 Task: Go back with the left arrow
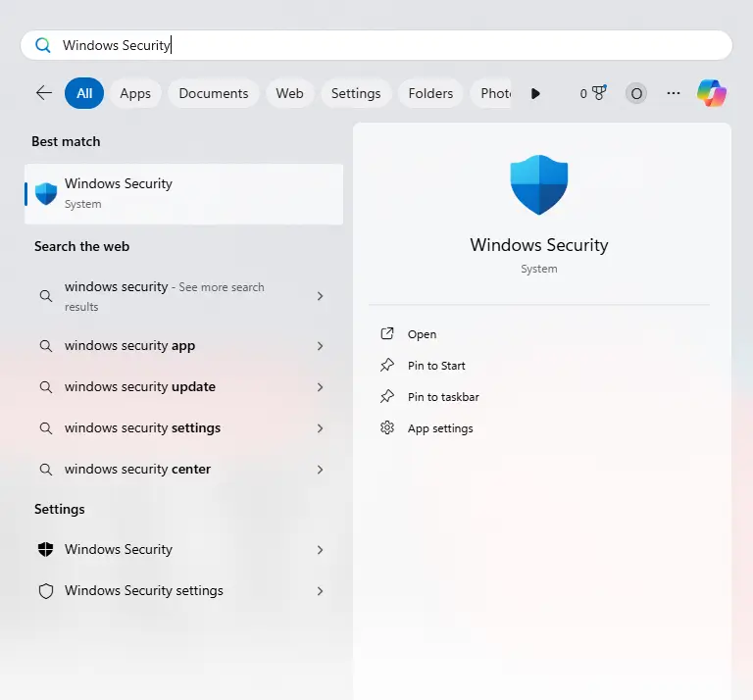(44, 93)
